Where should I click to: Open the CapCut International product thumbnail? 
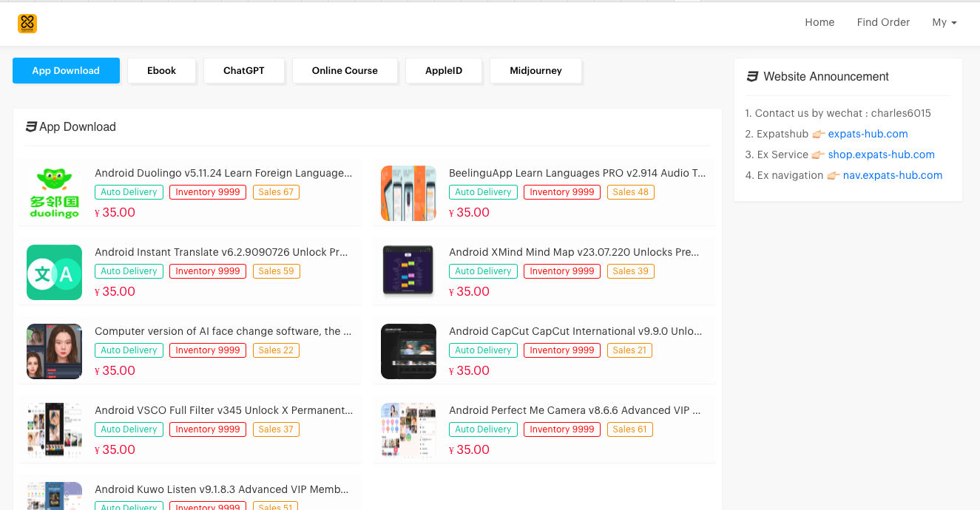[x=408, y=351]
